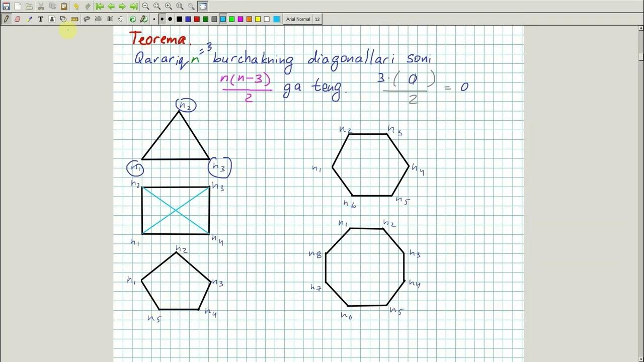Click the Save icon in top toolbar
644x362 pixels.
(6, 6)
